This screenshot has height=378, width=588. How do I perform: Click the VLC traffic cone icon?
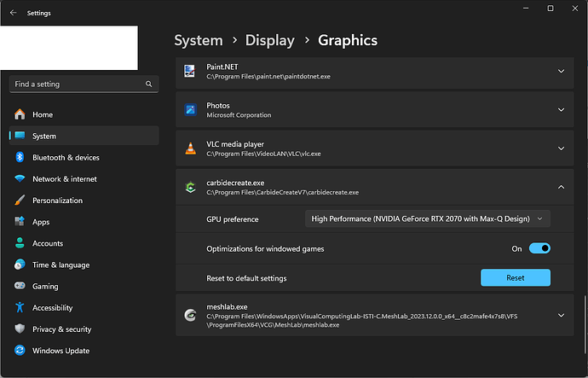[x=191, y=148]
